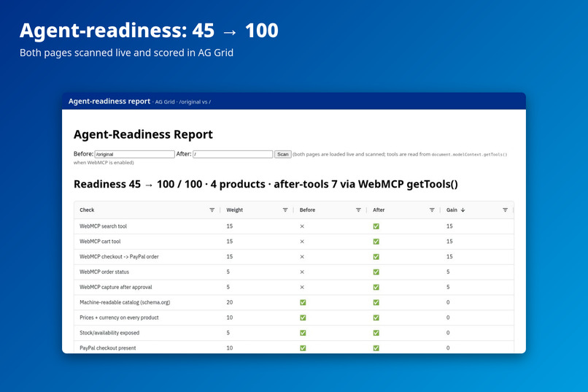
Task: Focus the After URL input field
Action: tap(233, 154)
